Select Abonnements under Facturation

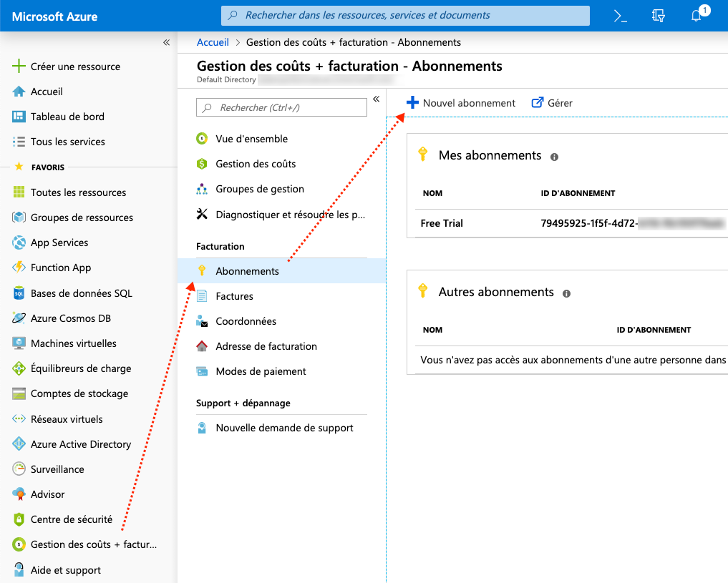(281, 271)
